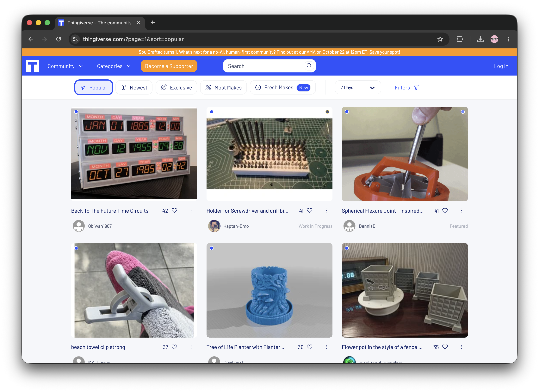
Task: Open the screwdriver holder thumbnail image
Action: tap(269, 154)
